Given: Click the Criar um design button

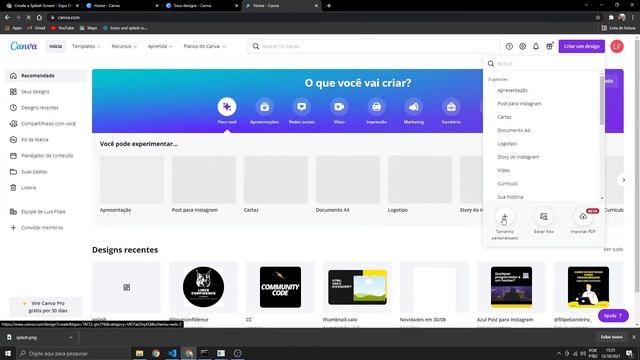Looking at the screenshot, I should tap(582, 46).
